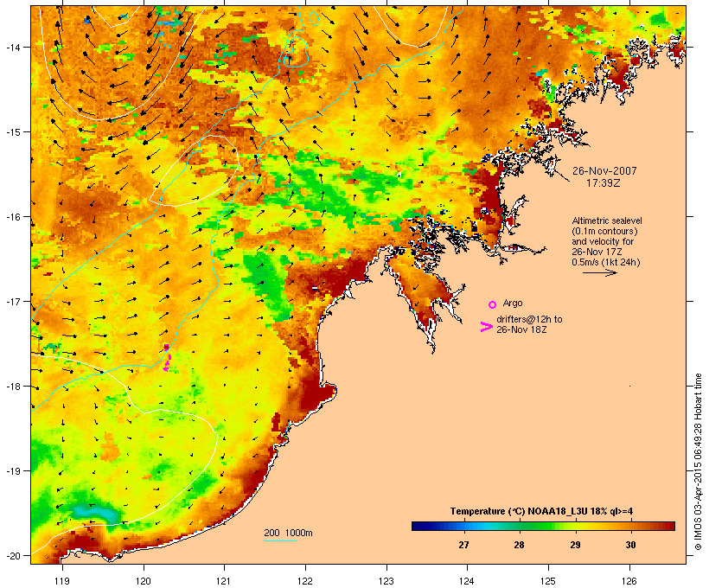Viewport: 709px width, 588px height.
Task: Click the 0.5m/s (1kt 24h) text
Action: click(606, 262)
